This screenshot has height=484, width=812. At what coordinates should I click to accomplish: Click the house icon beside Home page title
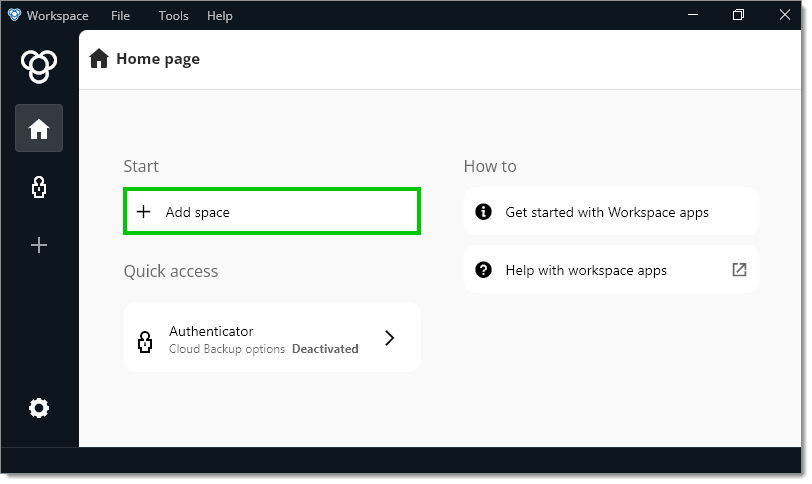98,58
